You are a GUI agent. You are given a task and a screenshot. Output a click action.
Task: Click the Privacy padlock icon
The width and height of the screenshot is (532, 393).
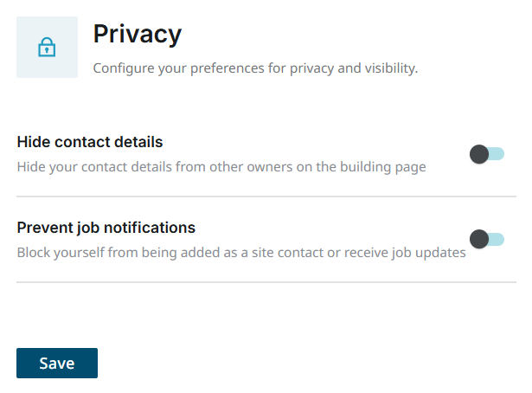(x=47, y=48)
